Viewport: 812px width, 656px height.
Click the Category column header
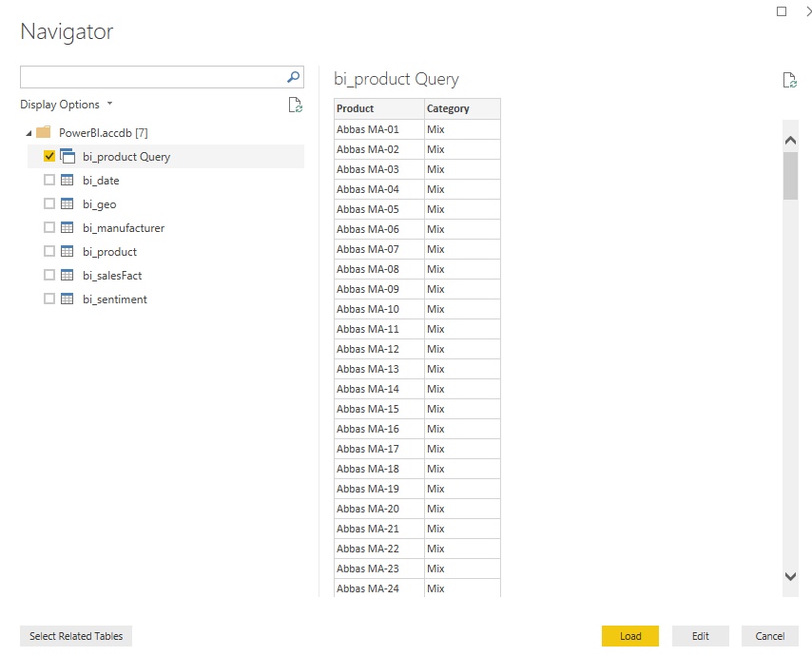tap(462, 108)
